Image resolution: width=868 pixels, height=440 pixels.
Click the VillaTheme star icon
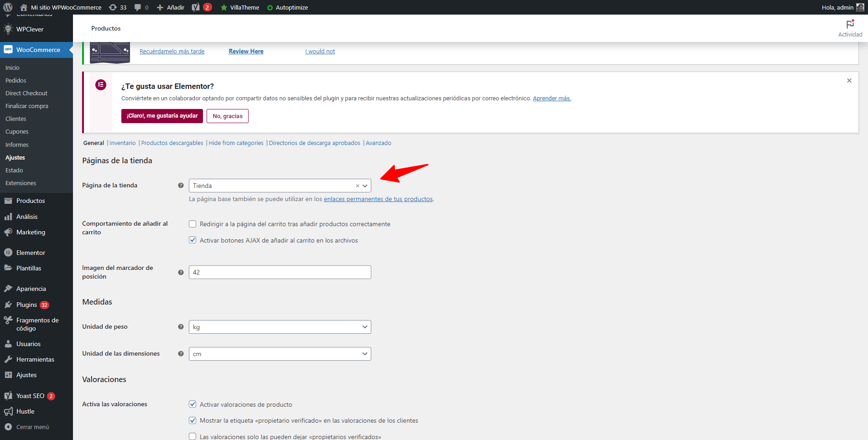point(224,7)
